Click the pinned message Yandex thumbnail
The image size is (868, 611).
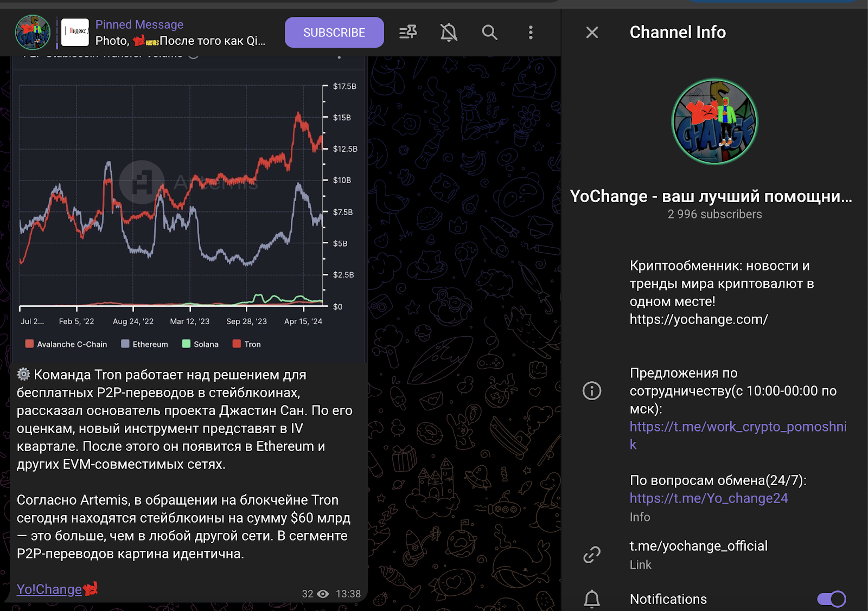(75, 33)
